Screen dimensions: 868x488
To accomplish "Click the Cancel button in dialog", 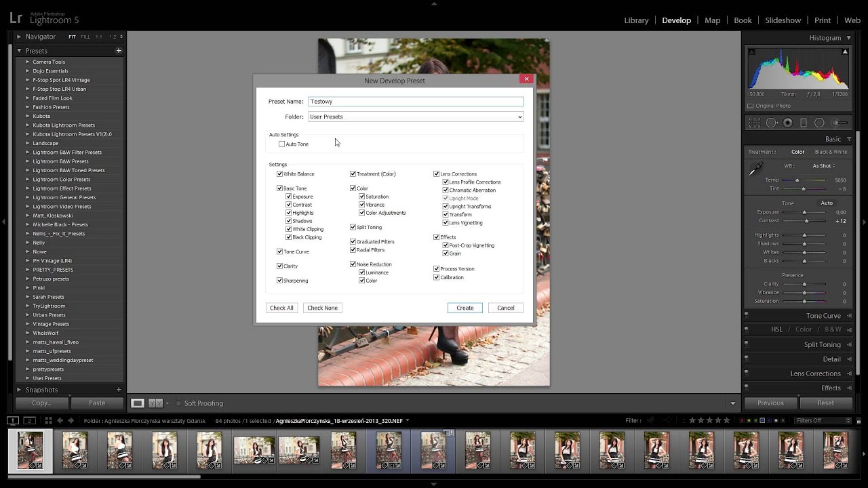I will (505, 308).
